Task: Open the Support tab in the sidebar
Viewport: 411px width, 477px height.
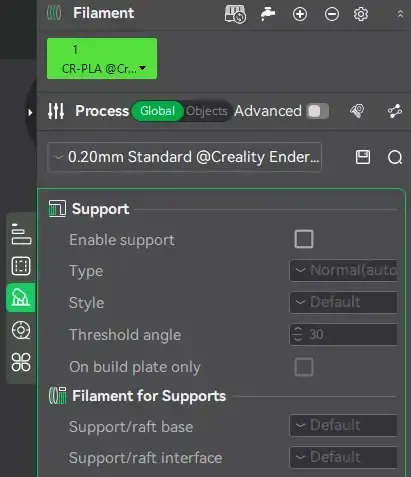Action: click(x=21, y=298)
